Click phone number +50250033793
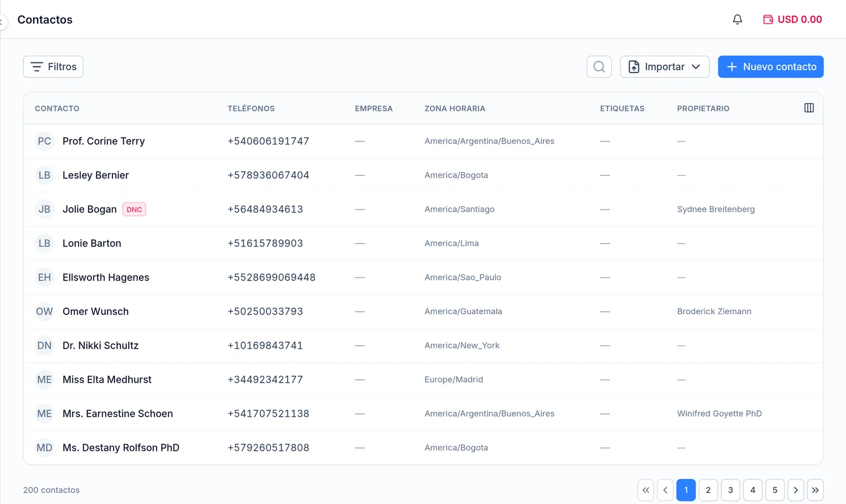 pyautogui.click(x=265, y=311)
